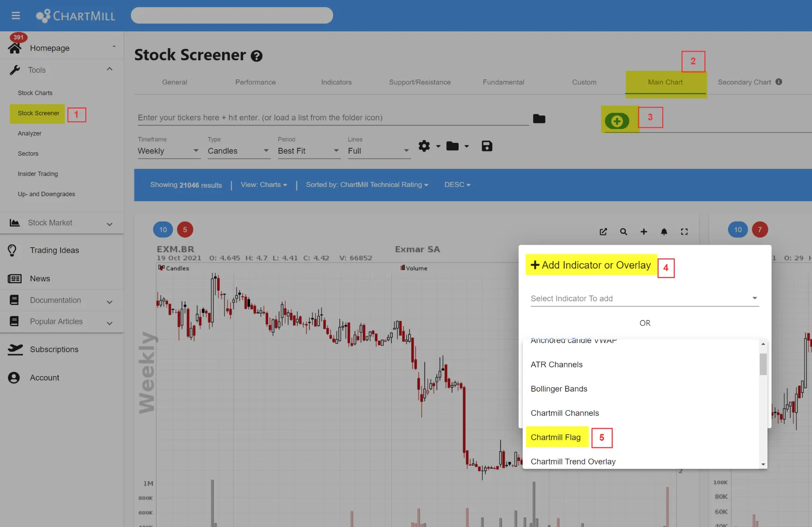
Task: Open EXM.BR chart in new window
Action: (x=603, y=232)
